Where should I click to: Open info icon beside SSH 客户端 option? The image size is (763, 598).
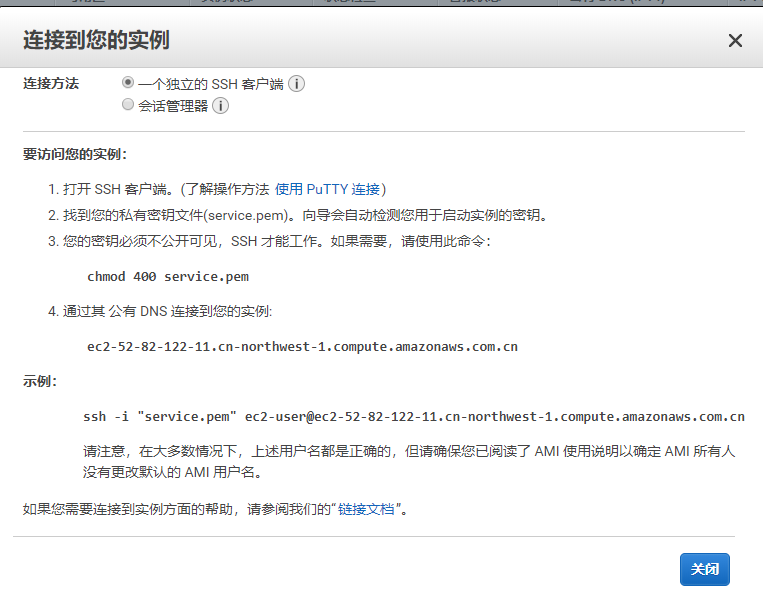tap(297, 85)
